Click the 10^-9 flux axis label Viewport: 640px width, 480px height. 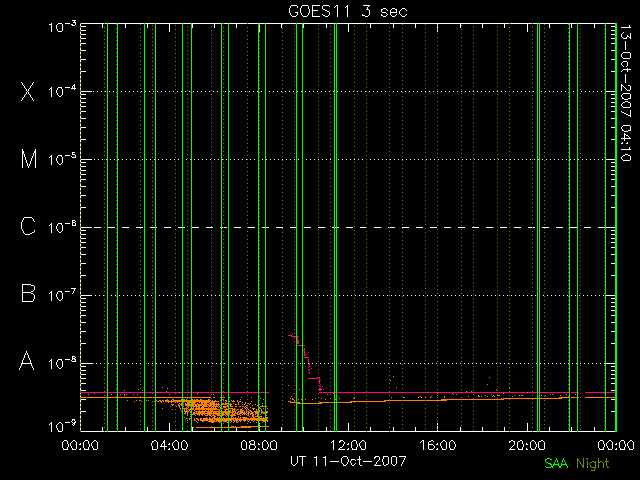point(62,427)
